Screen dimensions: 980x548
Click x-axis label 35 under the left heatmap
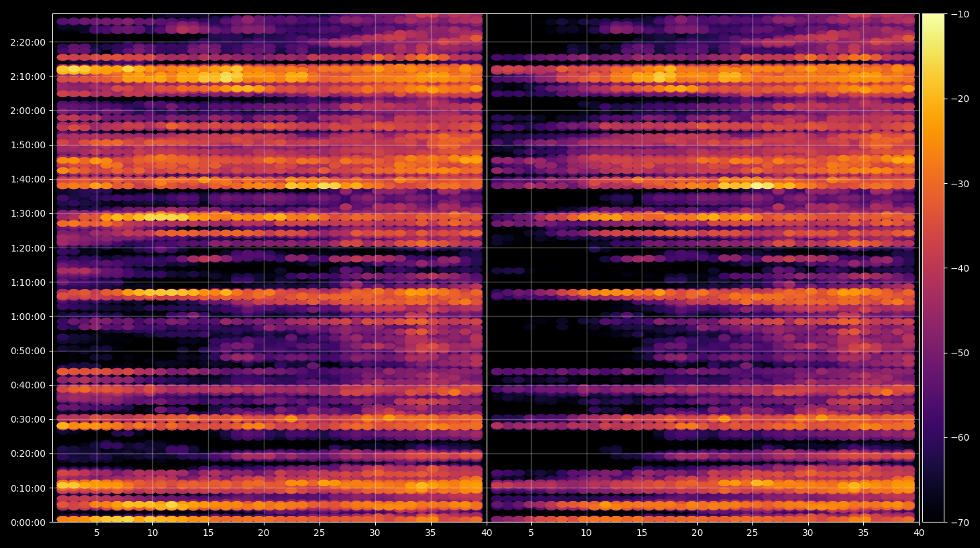click(430, 533)
